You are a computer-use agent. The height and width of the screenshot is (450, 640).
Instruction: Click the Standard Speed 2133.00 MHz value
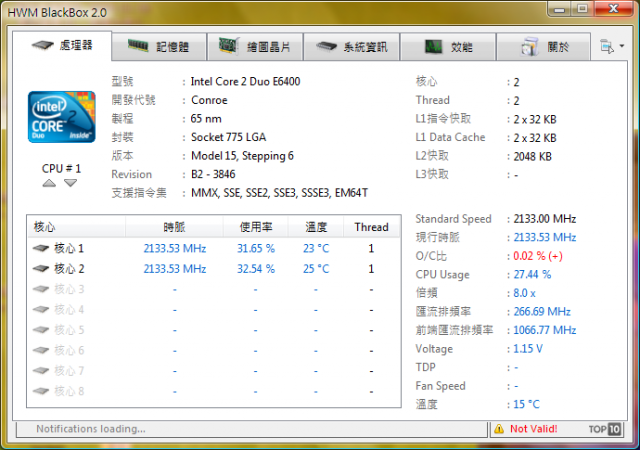(544, 219)
